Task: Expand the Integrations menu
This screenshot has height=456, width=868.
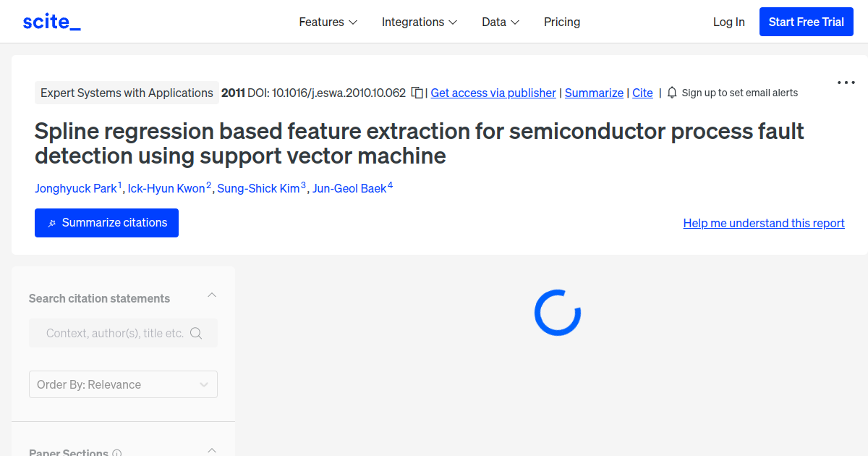Action: click(419, 22)
